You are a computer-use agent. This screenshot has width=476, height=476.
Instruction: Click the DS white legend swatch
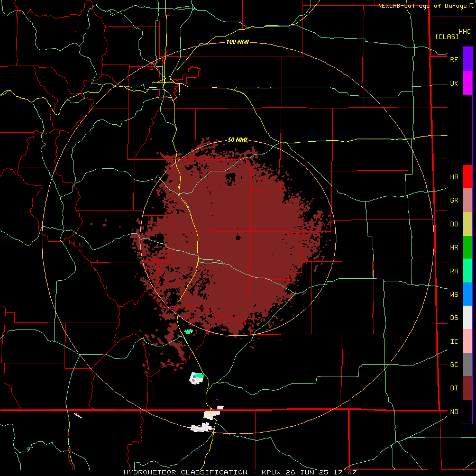467,317
